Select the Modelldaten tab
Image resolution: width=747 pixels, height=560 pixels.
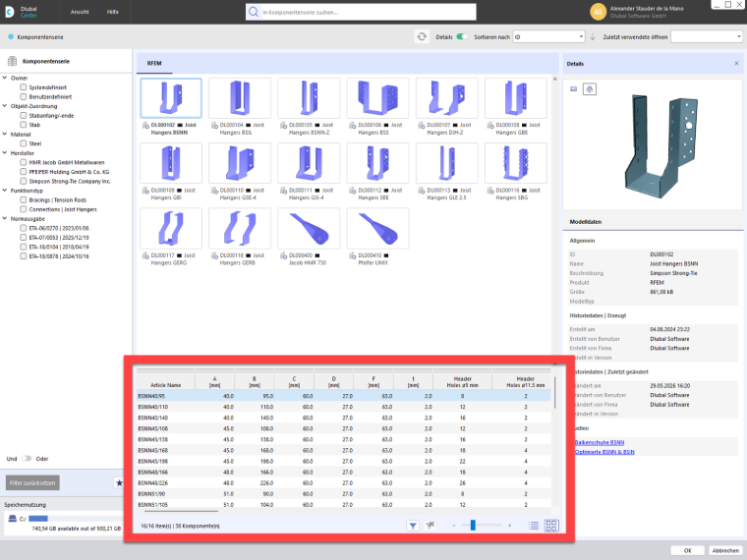pos(586,222)
